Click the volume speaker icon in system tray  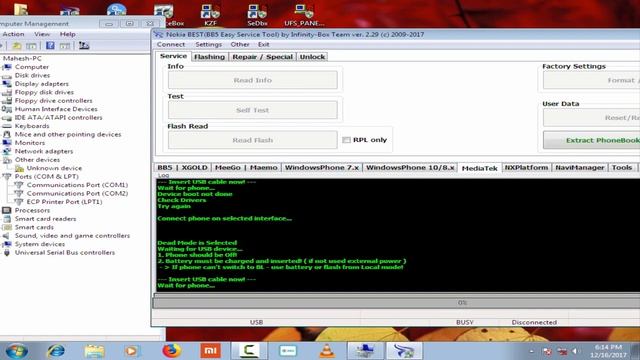click(575, 351)
